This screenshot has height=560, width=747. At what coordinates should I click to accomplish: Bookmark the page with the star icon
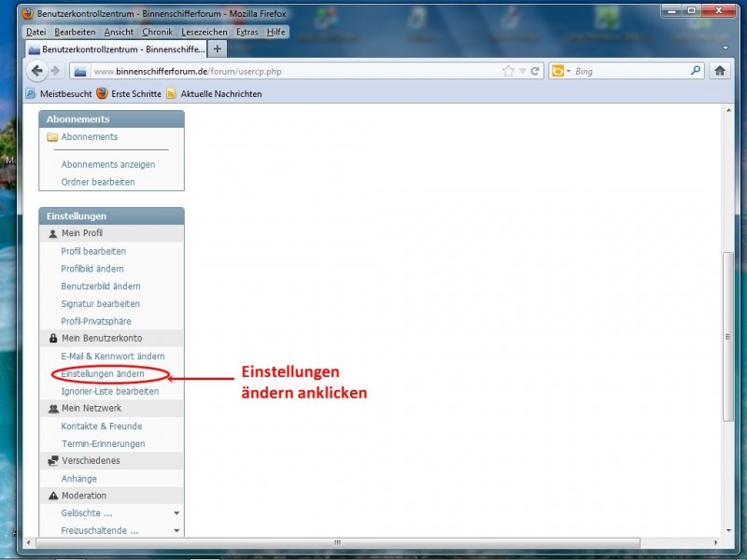tap(508, 71)
